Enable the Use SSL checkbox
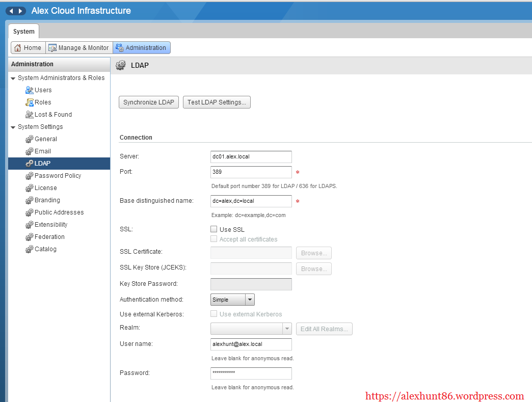The width and height of the screenshot is (532, 402). pos(214,230)
